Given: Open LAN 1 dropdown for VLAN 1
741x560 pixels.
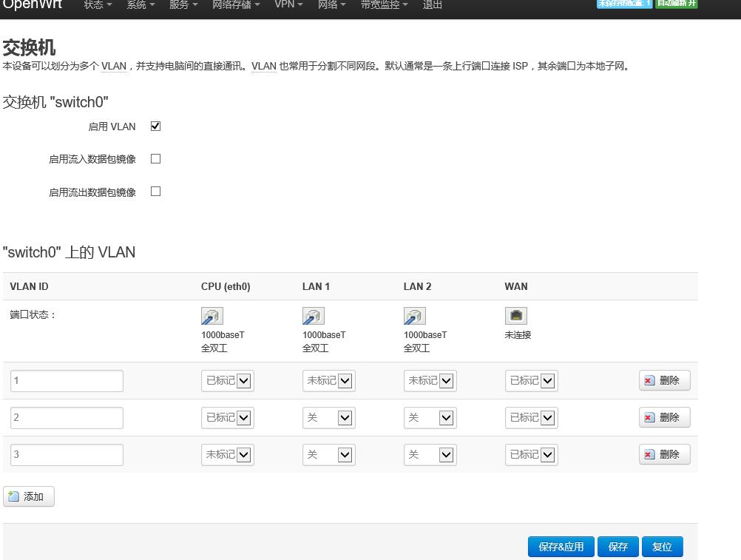Looking at the screenshot, I should (328, 381).
